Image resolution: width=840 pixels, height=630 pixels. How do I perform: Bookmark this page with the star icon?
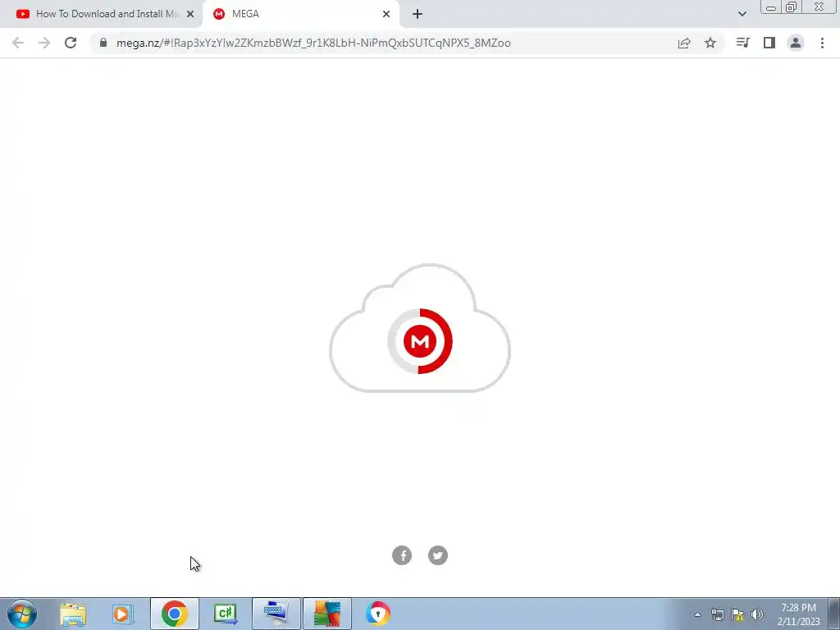[x=710, y=43]
